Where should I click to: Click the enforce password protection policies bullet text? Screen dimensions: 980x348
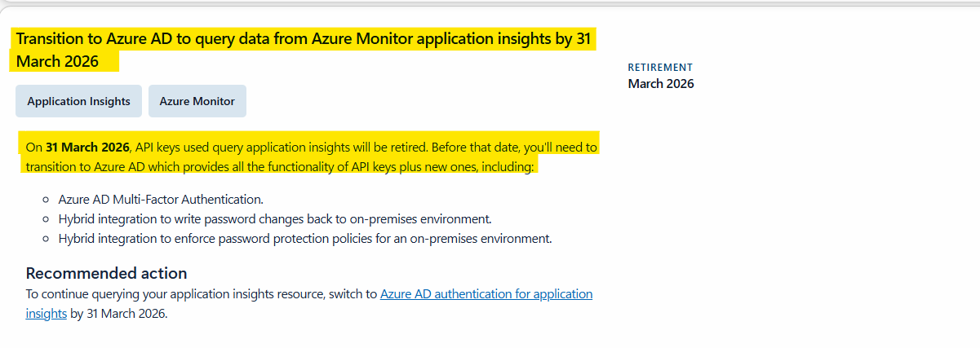305,239
